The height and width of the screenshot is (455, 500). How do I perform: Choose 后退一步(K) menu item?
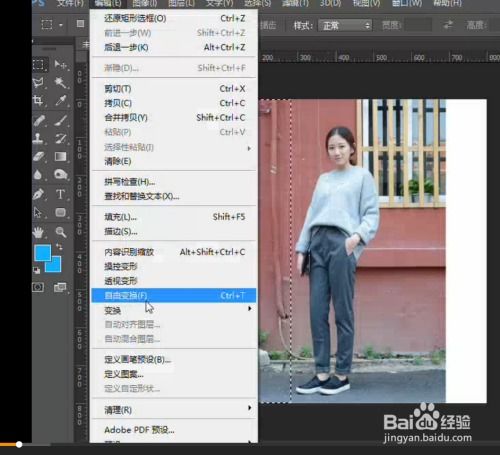coord(174,47)
